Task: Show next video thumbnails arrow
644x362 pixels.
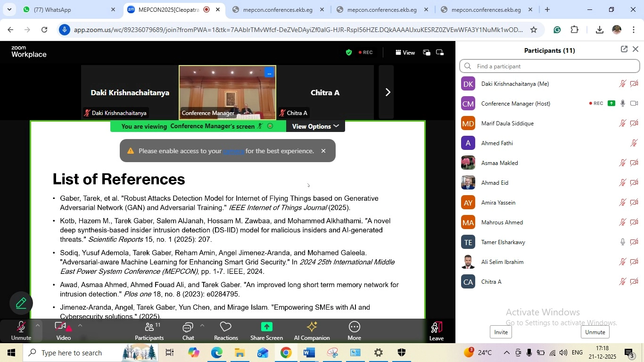Action: [387, 92]
